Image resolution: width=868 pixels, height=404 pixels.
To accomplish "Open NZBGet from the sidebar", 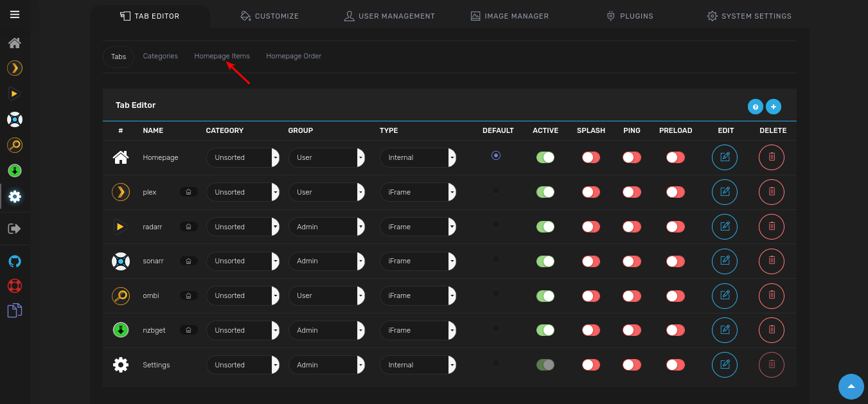I will pyautogui.click(x=14, y=171).
